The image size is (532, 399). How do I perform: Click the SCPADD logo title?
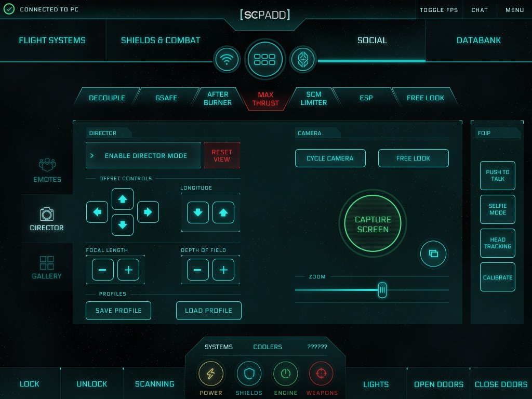pyautogui.click(x=264, y=15)
